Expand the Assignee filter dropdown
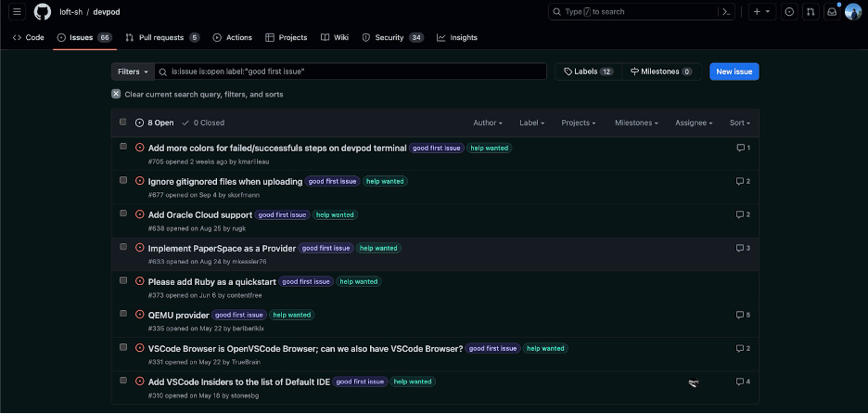Screen dimensions: 868x414 (x=694, y=123)
